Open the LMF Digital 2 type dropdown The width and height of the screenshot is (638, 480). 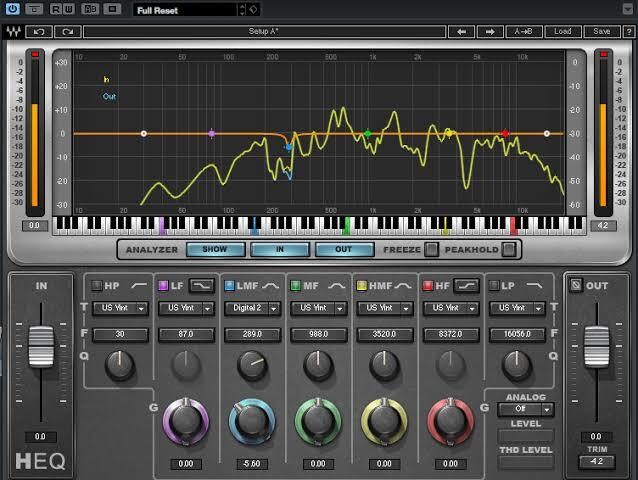(253, 308)
